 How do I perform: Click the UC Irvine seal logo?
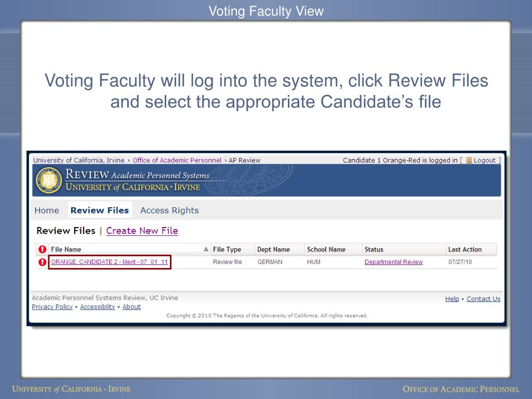click(x=49, y=180)
